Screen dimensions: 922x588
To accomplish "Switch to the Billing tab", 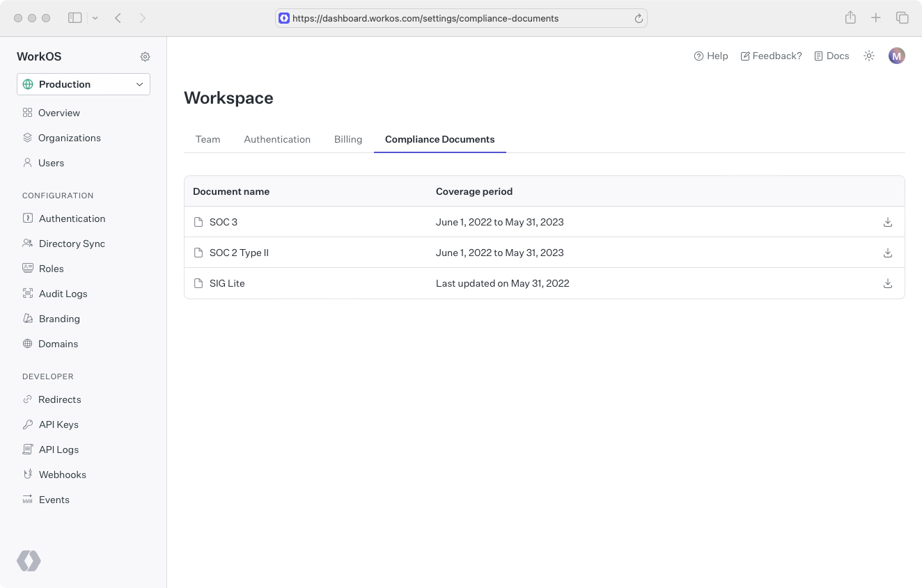I will (x=348, y=139).
